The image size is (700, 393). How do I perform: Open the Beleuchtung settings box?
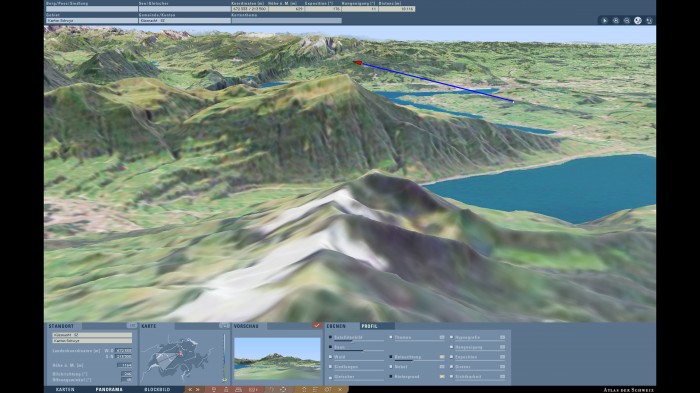[x=442, y=357]
